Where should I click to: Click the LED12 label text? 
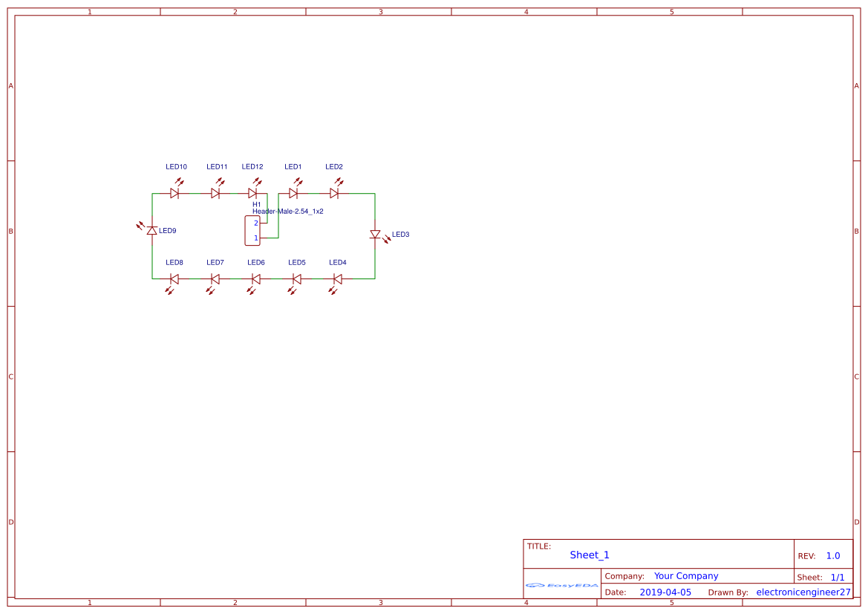point(252,166)
